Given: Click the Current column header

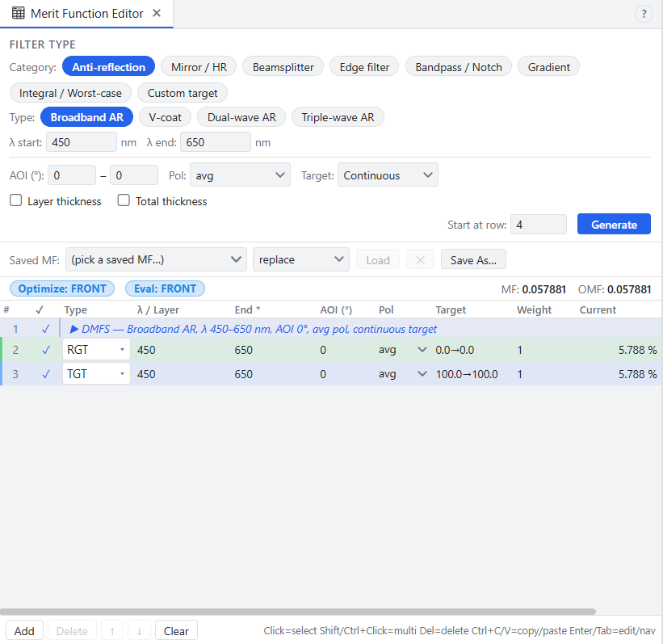Looking at the screenshot, I should point(598,309).
